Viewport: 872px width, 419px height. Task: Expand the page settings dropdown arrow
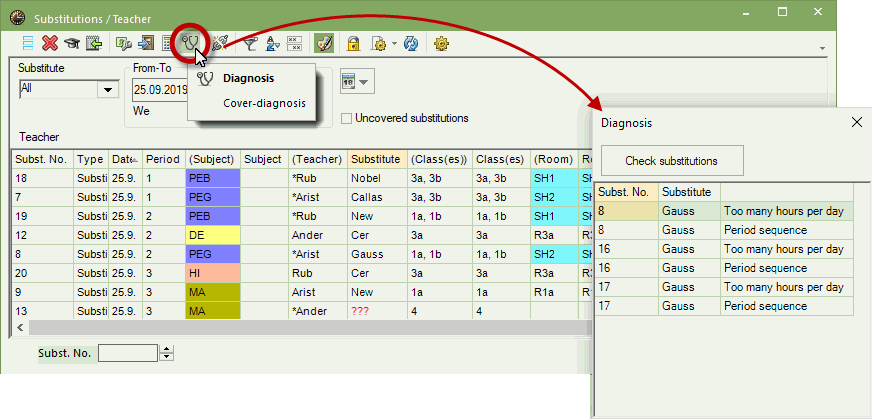coord(394,44)
